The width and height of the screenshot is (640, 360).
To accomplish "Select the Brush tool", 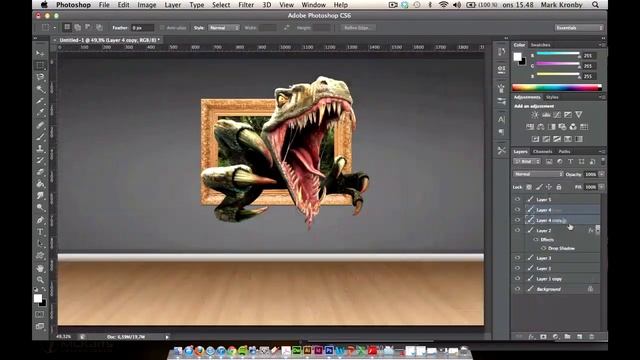I will tap(40, 137).
